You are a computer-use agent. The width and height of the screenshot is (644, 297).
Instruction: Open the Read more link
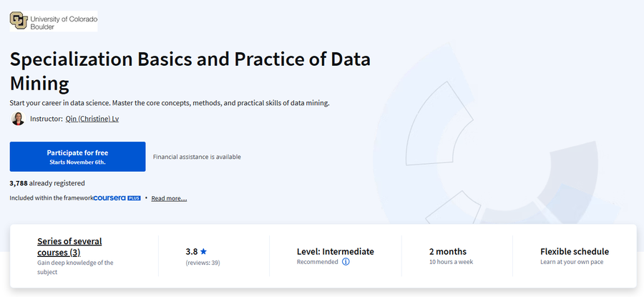coord(169,198)
